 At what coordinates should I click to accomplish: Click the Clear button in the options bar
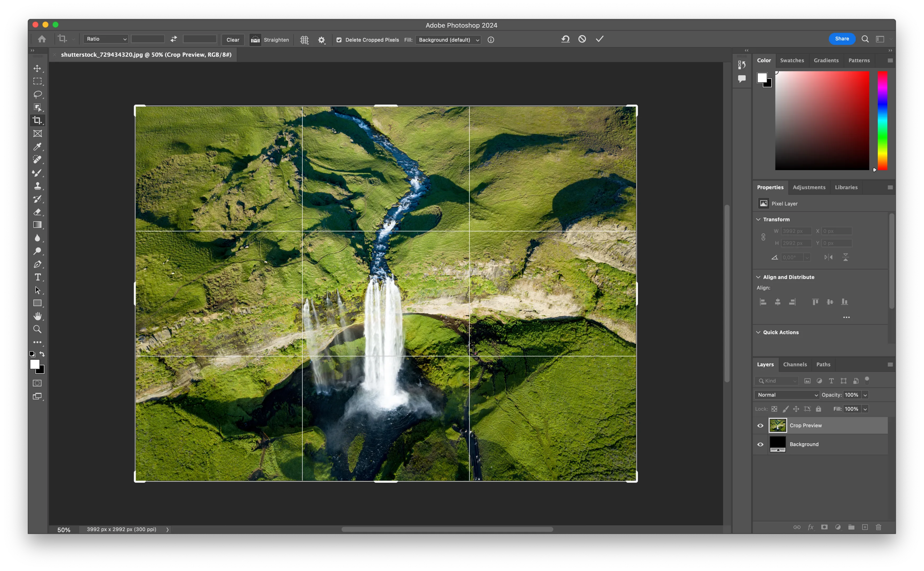click(x=233, y=40)
